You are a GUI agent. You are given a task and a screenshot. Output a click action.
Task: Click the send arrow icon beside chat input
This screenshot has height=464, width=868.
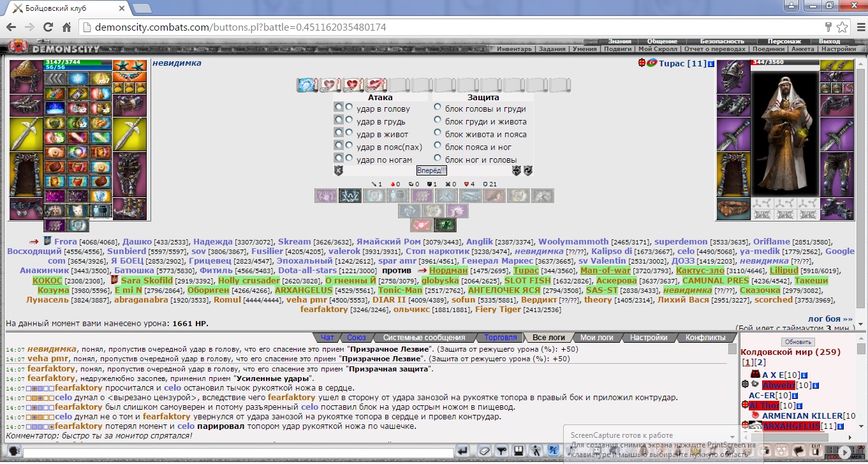pos(463,451)
